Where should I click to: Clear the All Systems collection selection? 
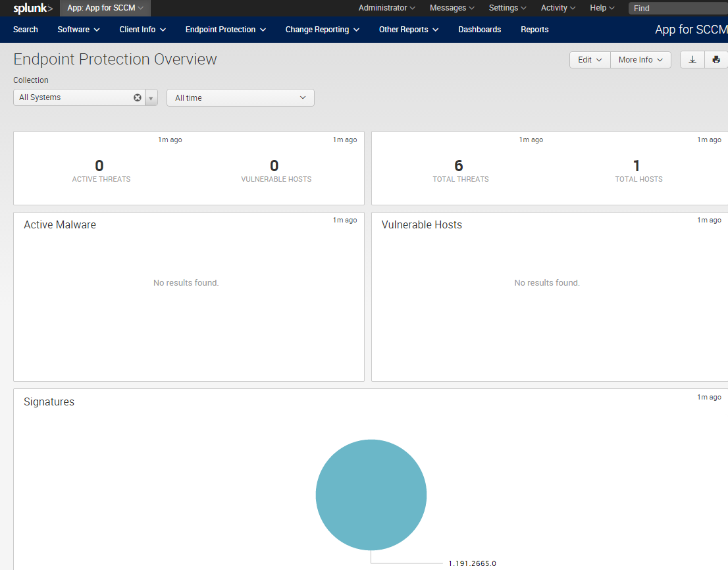(x=138, y=97)
